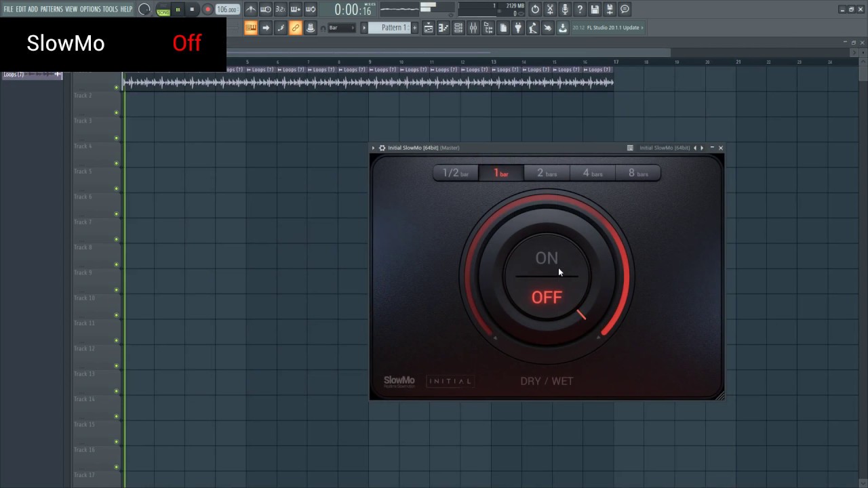Open the TOOLS menu
Screen dimensions: 868x488
pos(110,9)
